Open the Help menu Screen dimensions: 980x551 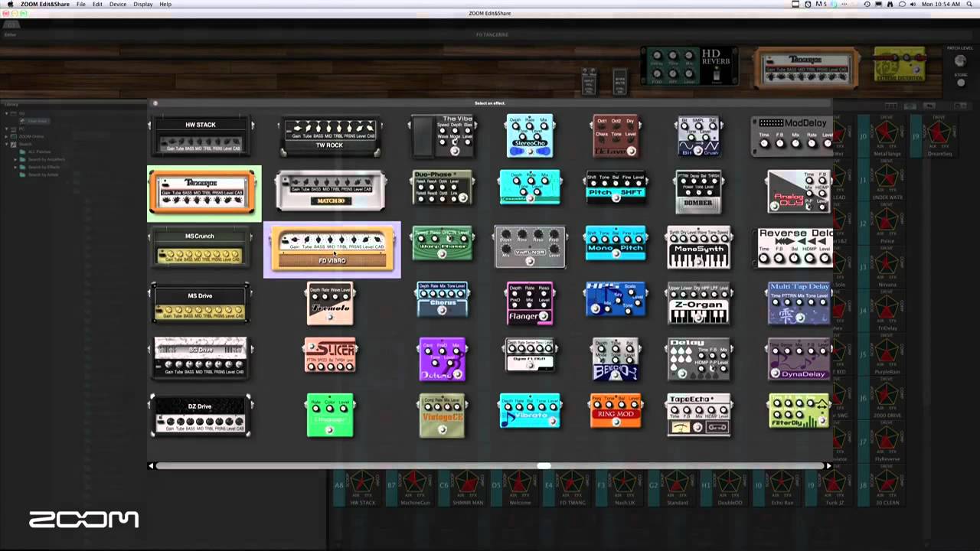(165, 5)
